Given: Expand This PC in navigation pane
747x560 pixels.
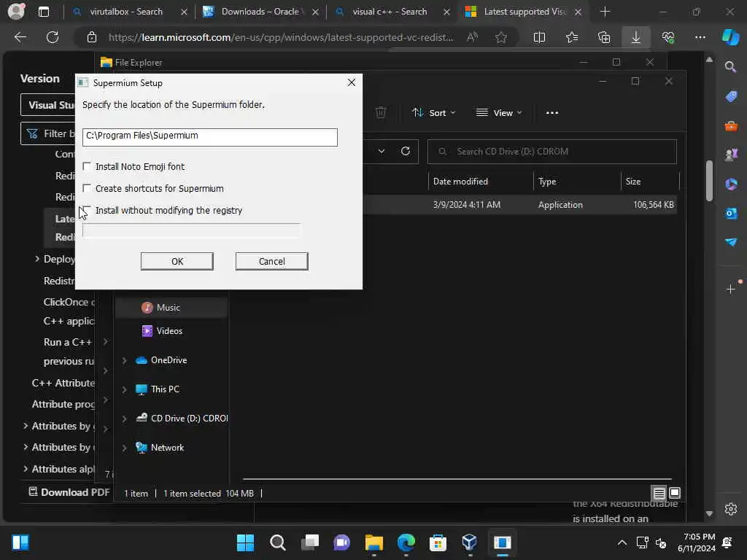Looking at the screenshot, I should coord(124,389).
